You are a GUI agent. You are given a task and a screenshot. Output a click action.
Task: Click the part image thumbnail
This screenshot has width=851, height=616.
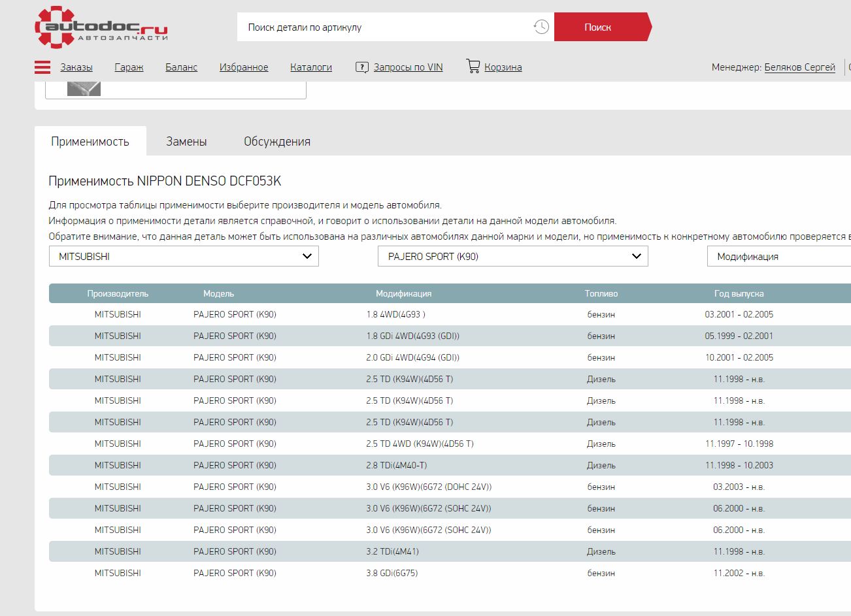coord(84,89)
